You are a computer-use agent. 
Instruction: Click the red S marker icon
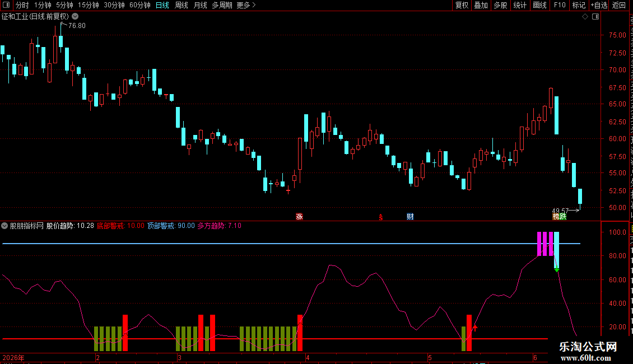click(381, 217)
